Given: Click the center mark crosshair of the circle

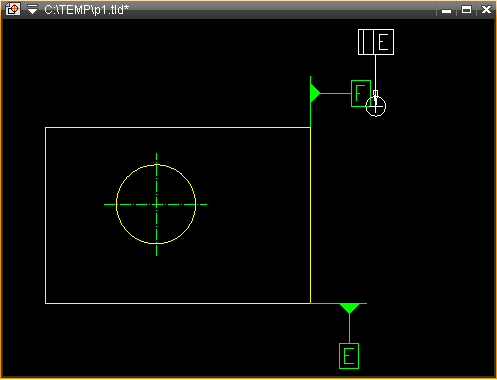Looking at the screenshot, I should 156,204.
